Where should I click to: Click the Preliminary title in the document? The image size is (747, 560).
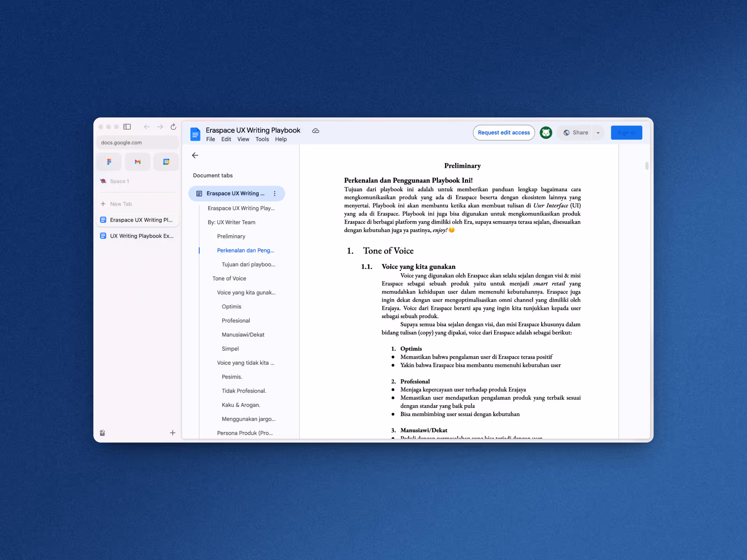coord(462,166)
